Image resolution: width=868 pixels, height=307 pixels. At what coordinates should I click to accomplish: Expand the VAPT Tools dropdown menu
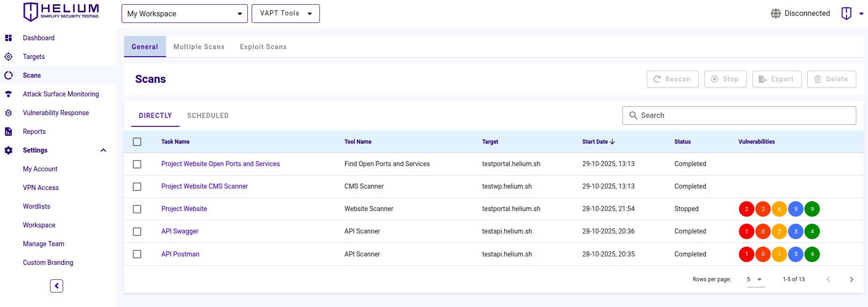pyautogui.click(x=285, y=14)
